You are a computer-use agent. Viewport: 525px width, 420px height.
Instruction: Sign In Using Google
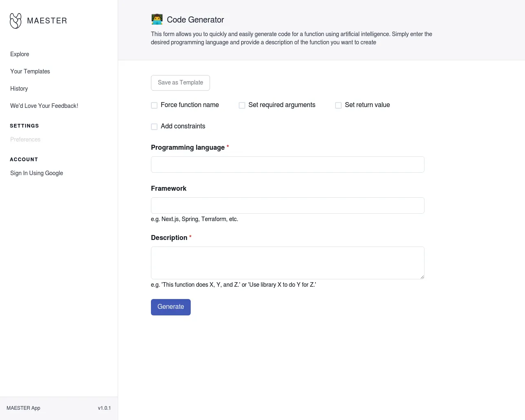(37, 173)
